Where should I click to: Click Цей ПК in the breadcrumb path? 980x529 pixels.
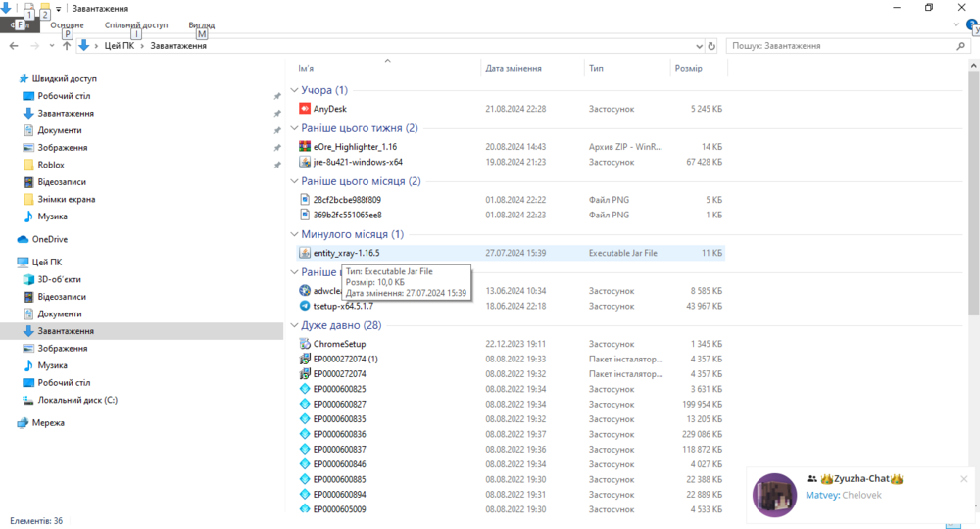[x=119, y=46]
